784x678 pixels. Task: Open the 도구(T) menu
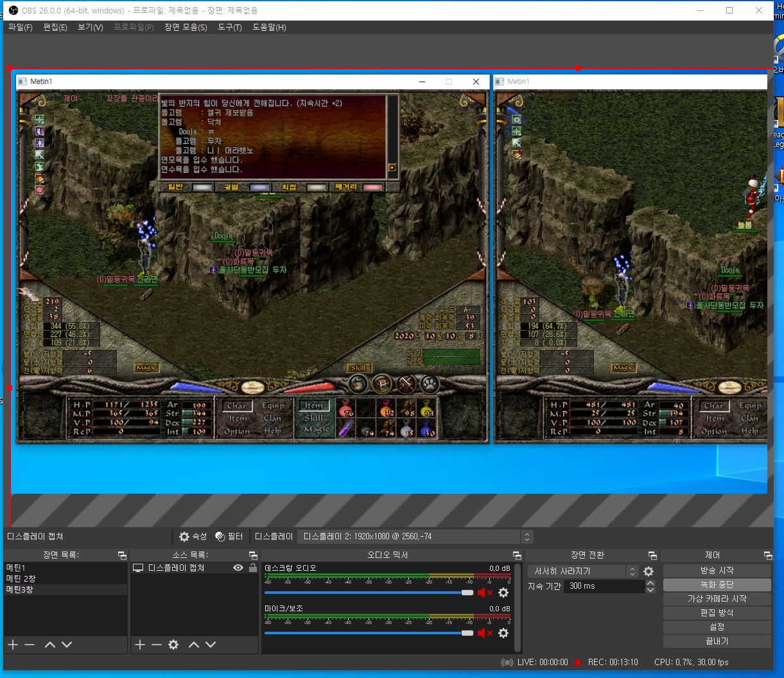(230, 28)
